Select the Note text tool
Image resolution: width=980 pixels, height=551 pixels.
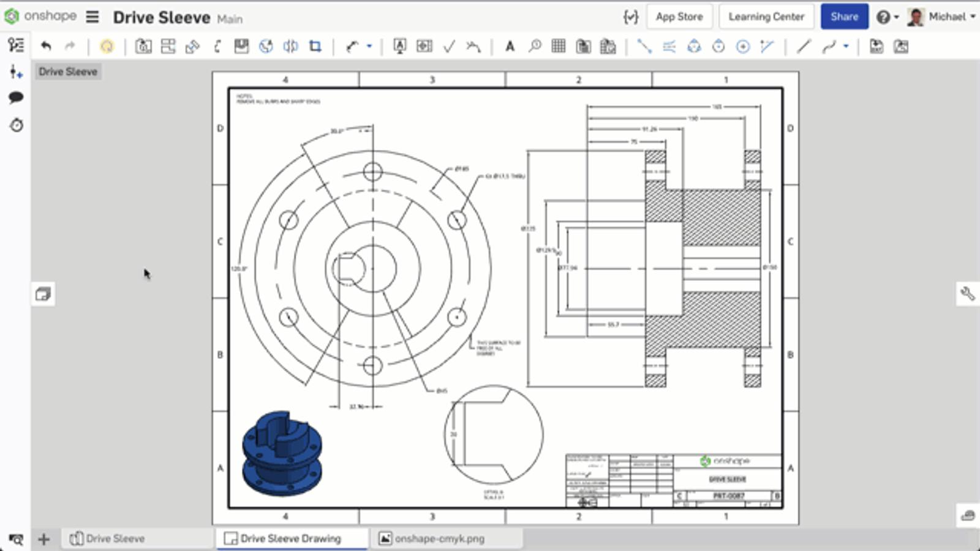click(x=510, y=47)
